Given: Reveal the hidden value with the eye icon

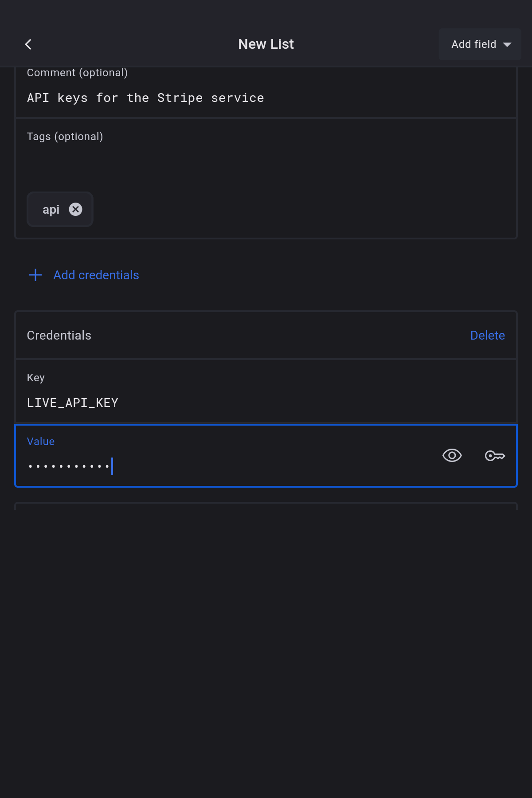Looking at the screenshot, I should coord(452,455).
